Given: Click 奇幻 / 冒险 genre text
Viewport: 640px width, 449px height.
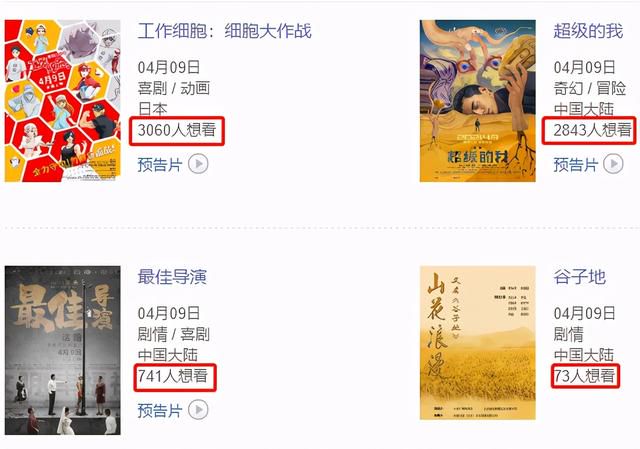Looking at the screenshot, I should click(590, 89).
